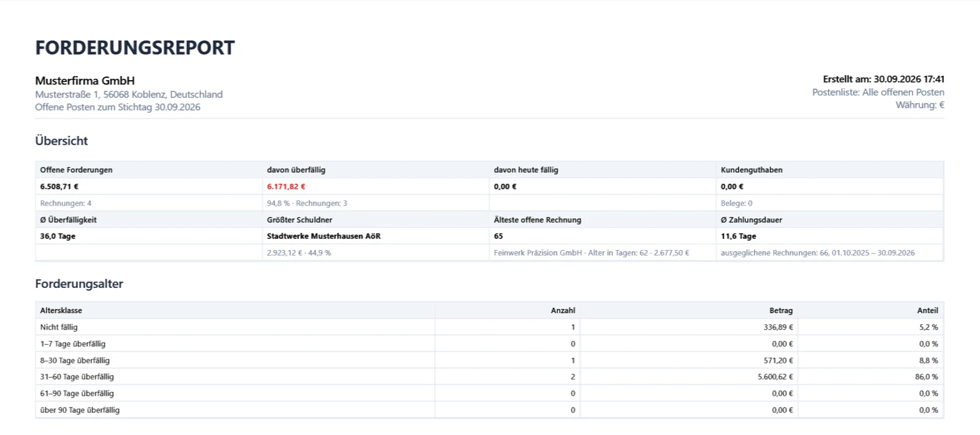Select the Nicht fällig row label

click(x=59, y=327)
